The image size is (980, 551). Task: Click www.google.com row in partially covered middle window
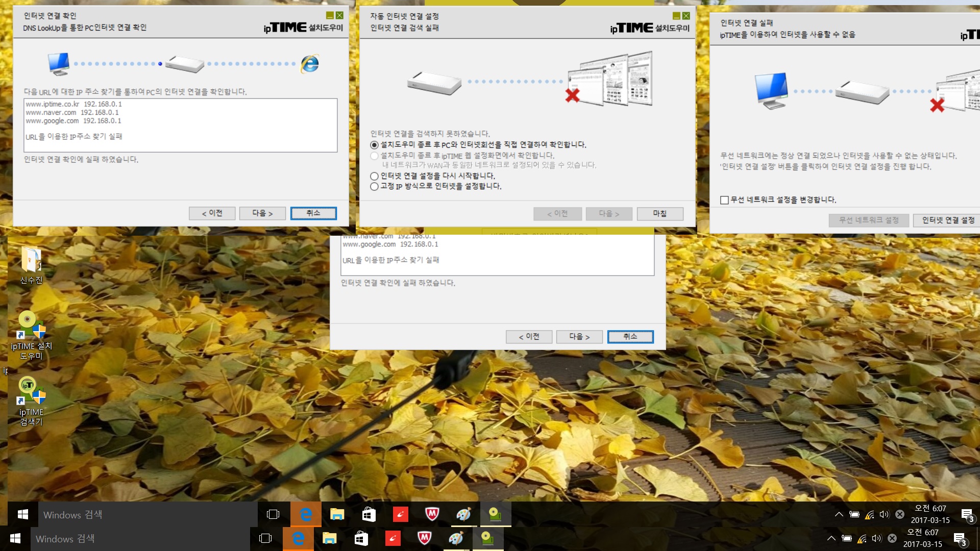click(x=390, y=244)
